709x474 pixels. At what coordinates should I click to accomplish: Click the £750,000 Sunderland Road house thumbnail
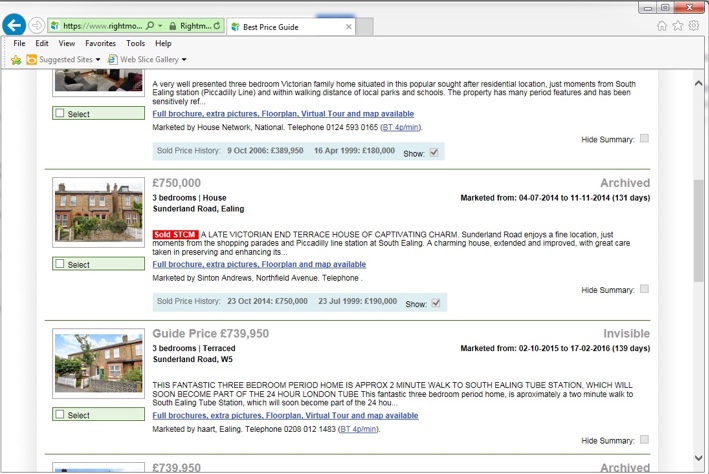click(85, 212)
